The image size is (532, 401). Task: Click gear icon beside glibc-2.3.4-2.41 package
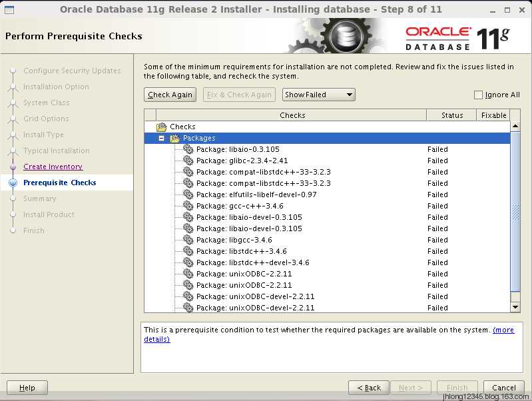point(188,161)
